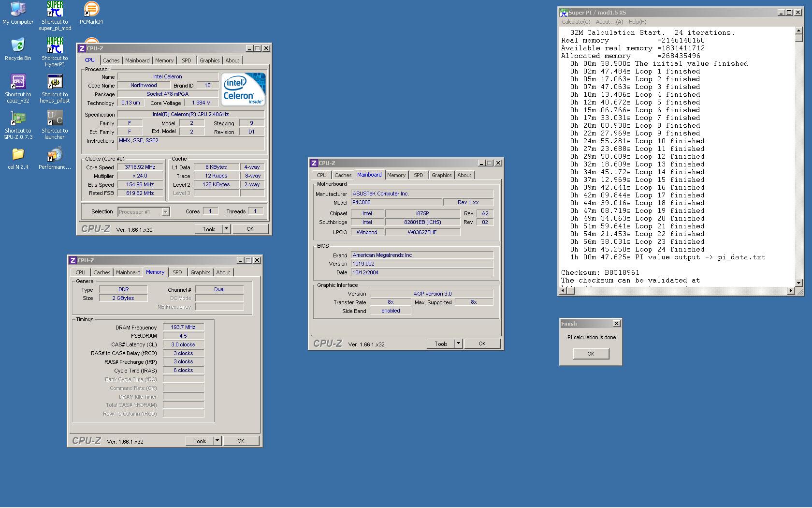
Task: Switch to Mainboard tab in CPU window
Action: (x=137, y=60)
